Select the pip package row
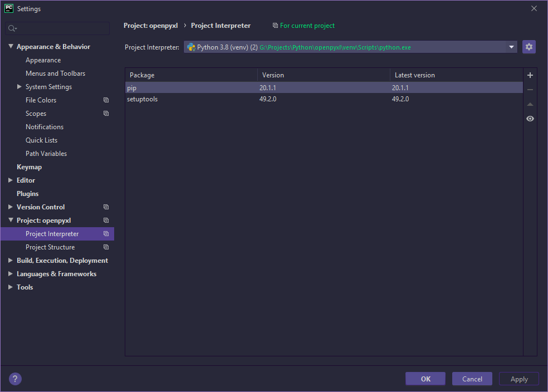548x392 pixels. [324, 87]
